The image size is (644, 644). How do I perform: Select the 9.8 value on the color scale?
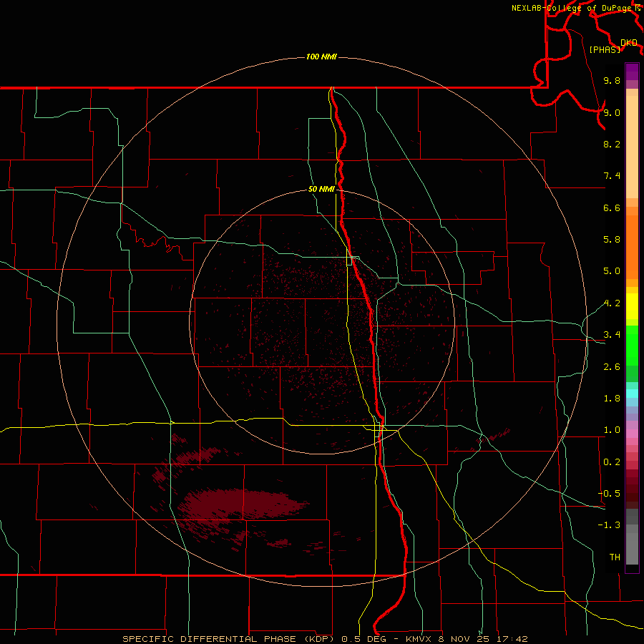(612, 80)
